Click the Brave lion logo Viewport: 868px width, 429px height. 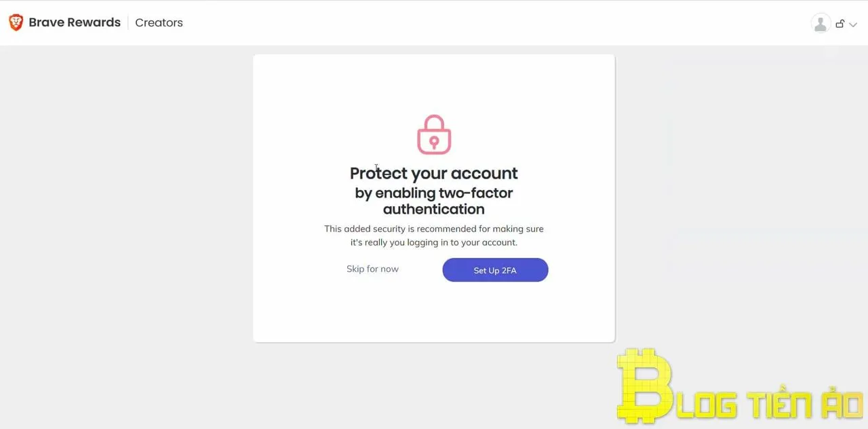[16, 22]
